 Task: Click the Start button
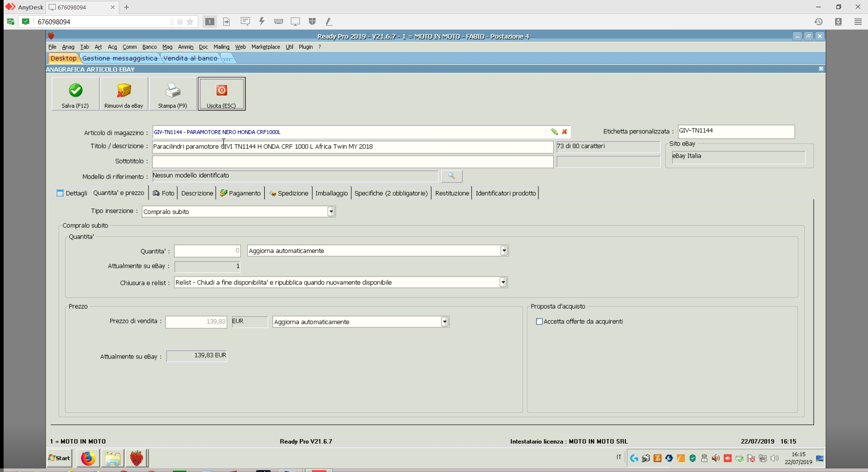59,458
